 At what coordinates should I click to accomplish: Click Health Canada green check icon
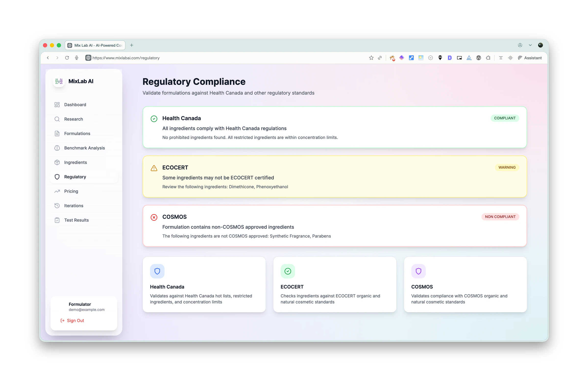coord(154,119)
